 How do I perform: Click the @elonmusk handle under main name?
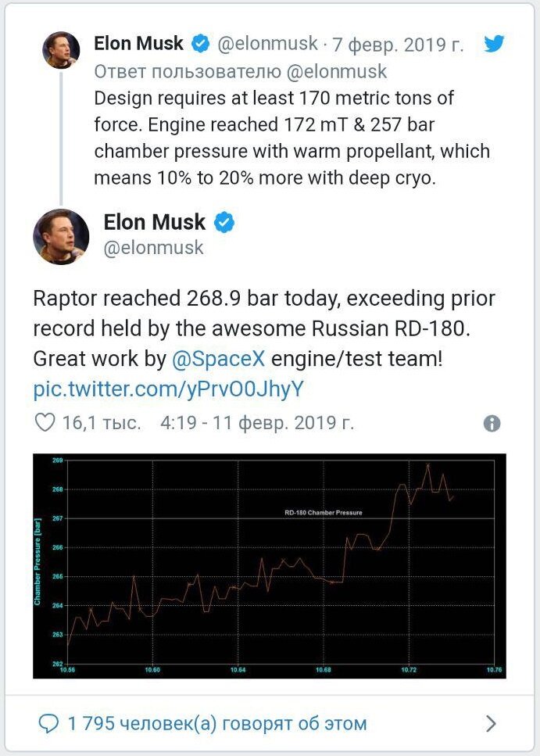(x=153, y=248)
